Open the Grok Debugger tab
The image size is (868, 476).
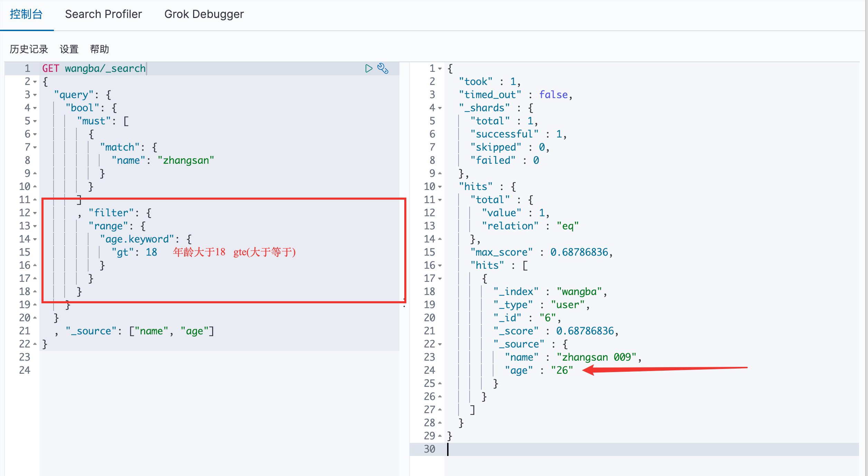pos(204,14)
